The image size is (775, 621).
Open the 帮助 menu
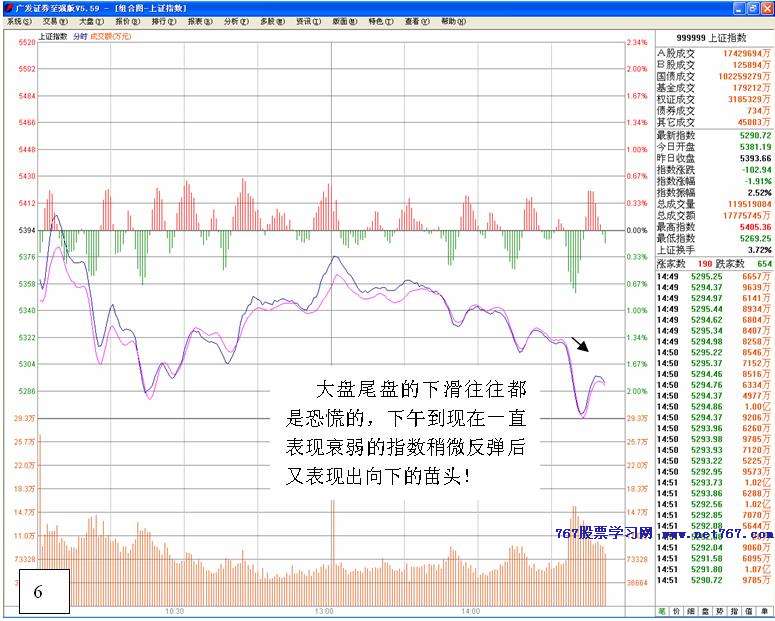click(453, 22)
